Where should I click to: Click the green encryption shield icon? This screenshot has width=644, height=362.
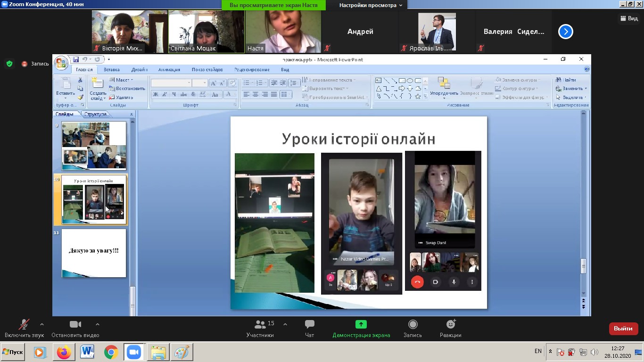[9, 64]
